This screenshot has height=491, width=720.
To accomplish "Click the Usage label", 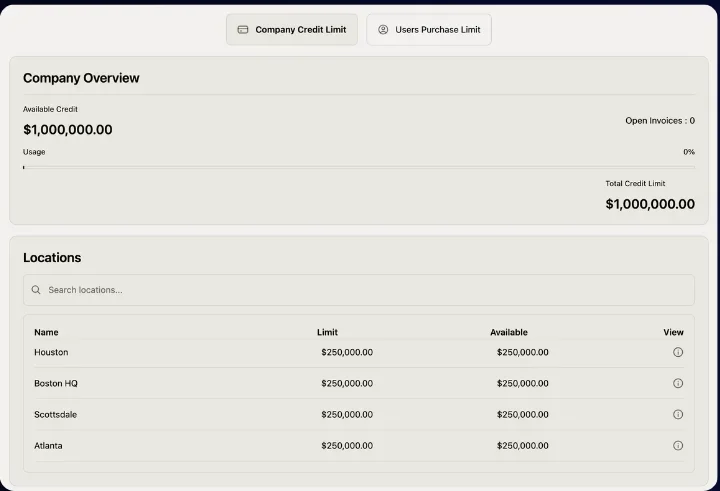I will [x=34, y=152].
